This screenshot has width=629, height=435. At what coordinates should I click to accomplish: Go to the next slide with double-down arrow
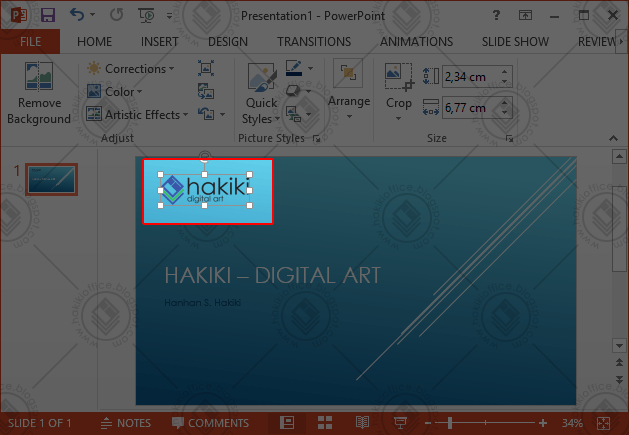tap(619, 380)
